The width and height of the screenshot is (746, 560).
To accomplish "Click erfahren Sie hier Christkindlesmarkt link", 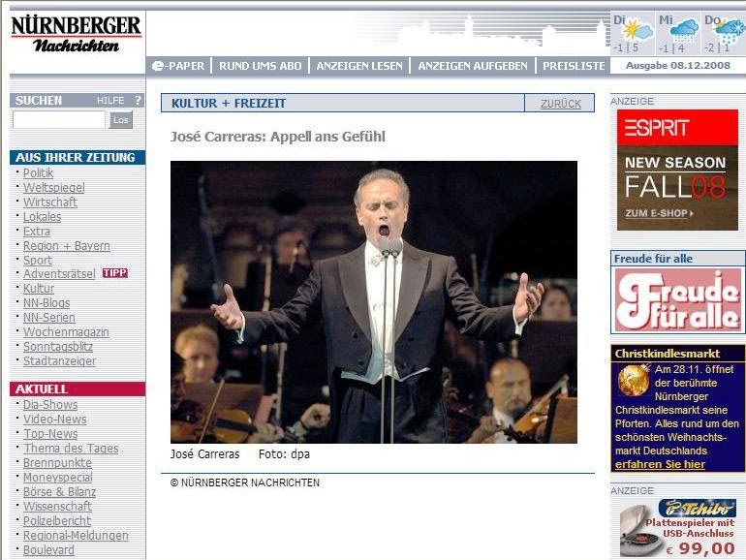I will click(x=660, y=464).
